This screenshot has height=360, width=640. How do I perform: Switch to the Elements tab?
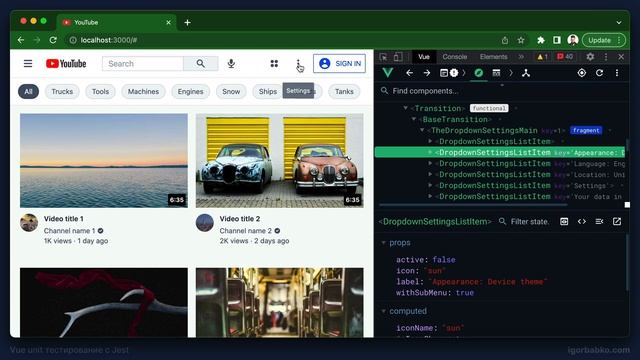coord(493,57)
